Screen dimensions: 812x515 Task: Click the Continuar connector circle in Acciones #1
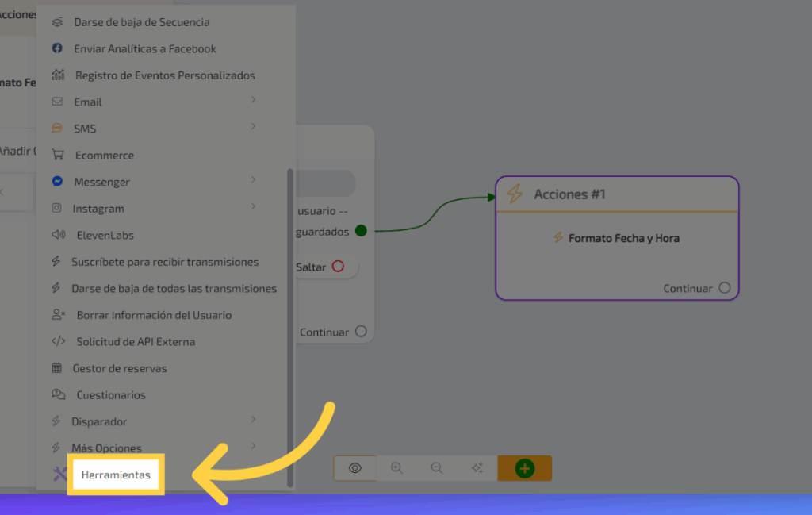[x=724, y=288]
